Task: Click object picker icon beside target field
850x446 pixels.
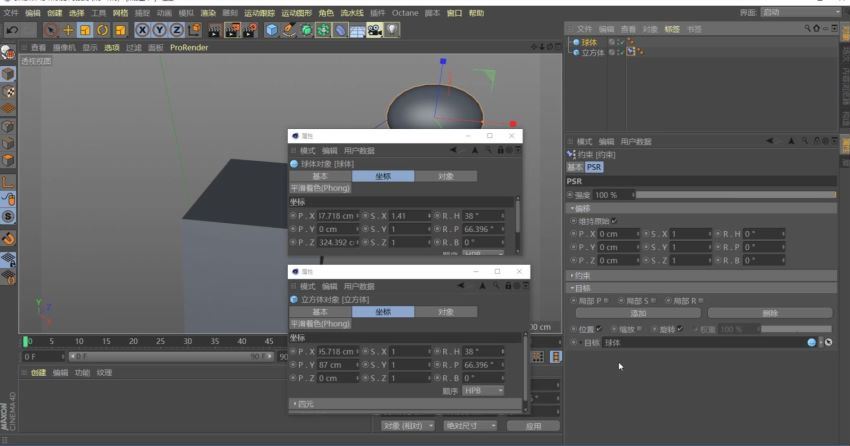Action: click(828, 342)
